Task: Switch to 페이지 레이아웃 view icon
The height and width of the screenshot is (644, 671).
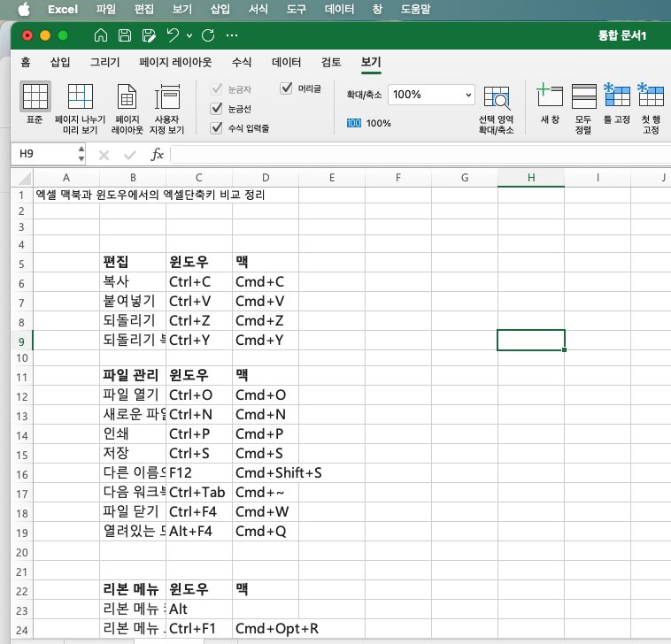Action: point(127,108)
